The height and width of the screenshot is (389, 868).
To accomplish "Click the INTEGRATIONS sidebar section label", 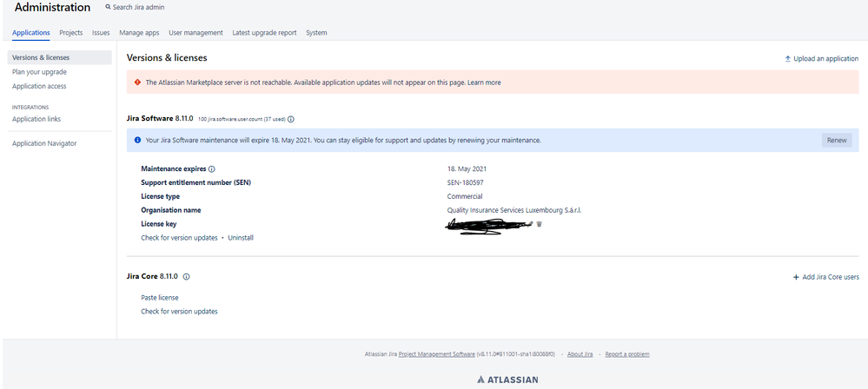I will pos(30,108).
